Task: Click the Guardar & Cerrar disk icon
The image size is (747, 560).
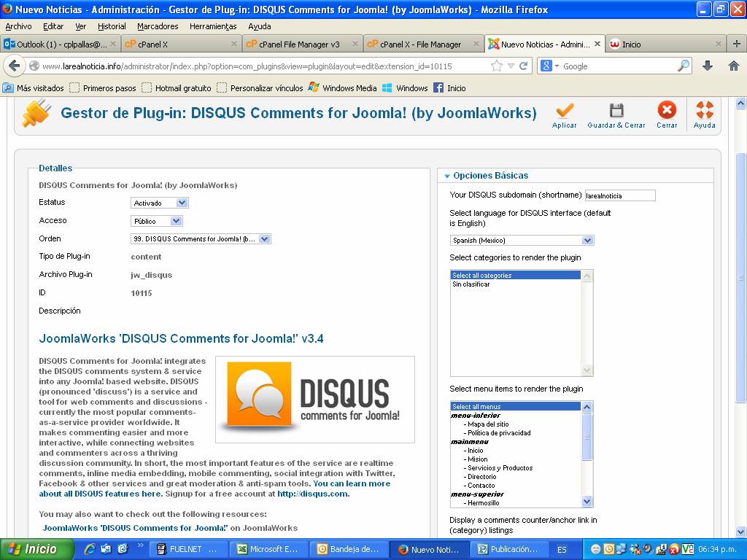Action: [616, 111]
